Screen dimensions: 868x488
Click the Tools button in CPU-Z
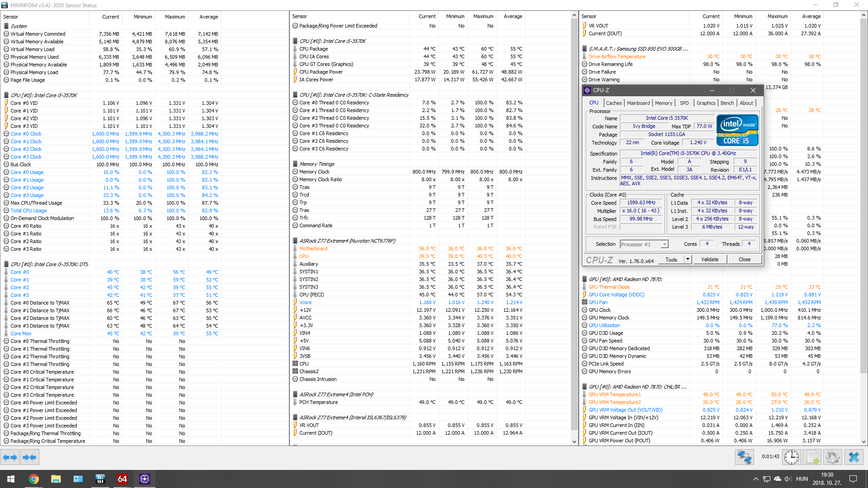[x=671, y=259]
